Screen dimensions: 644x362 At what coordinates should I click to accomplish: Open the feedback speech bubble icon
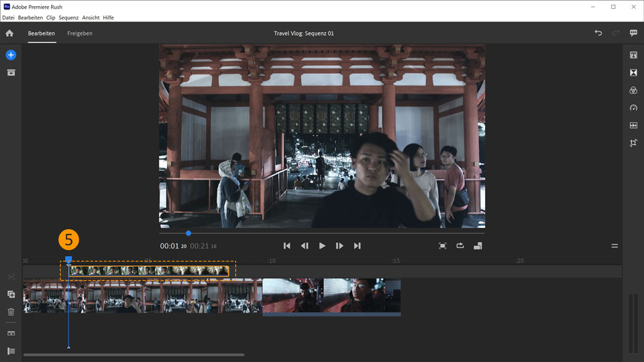[633, 33]
